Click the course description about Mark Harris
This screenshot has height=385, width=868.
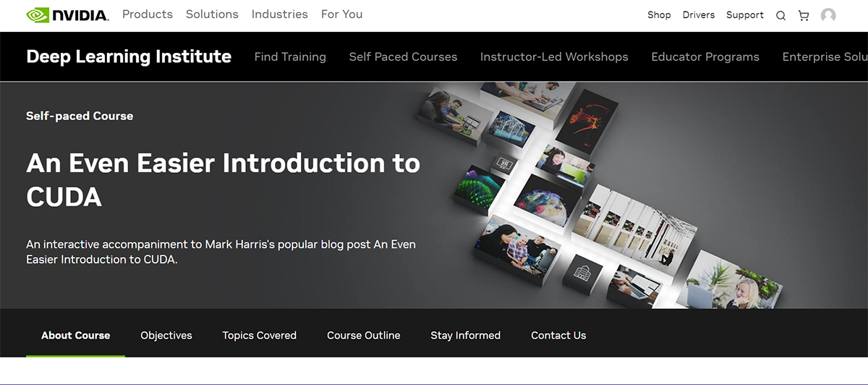pyautogui.click(x=221, y=252)
